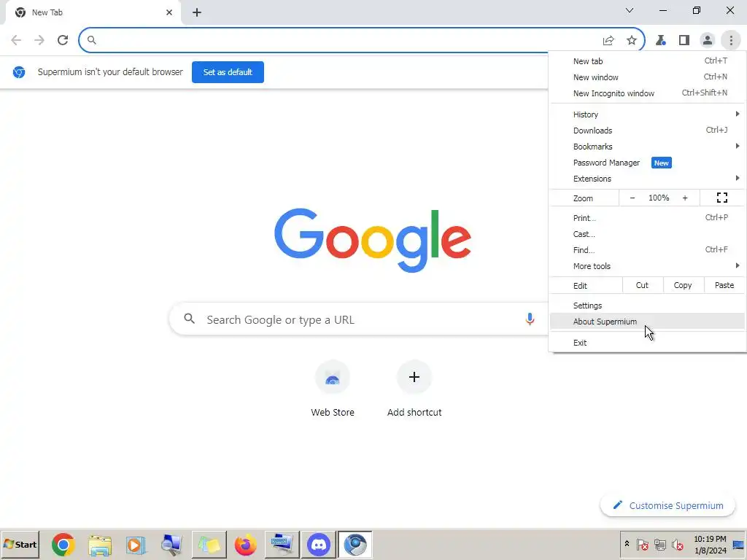Viewport: 747px width, 560px height.
Task: Select Cast... from the menu
Action: click(648, 234)
